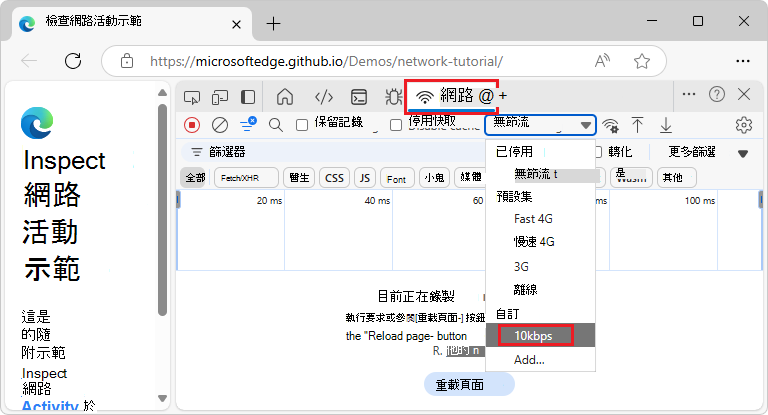Filter requests by CSS

[x=335, y=177]
